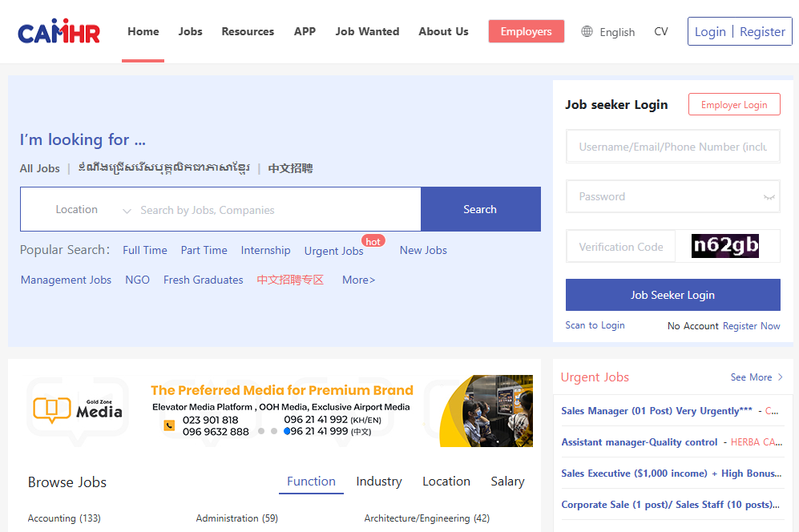This screenshot has width=799, height=532.
Task: Open the More> popular searches
Action: [x=358, y=280]
